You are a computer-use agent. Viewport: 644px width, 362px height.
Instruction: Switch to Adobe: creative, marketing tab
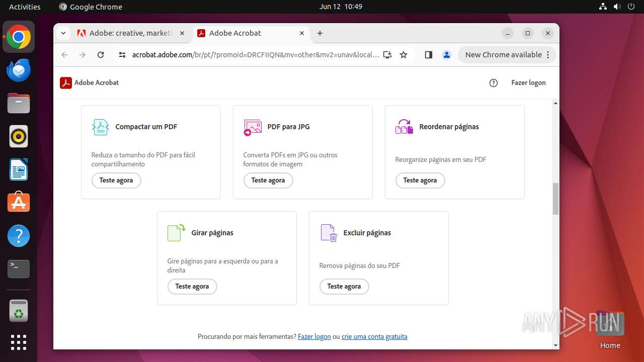[131, 33]
